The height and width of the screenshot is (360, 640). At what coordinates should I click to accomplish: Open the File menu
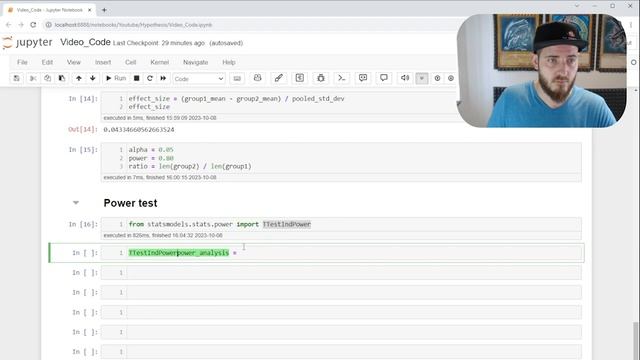click(22, 62)
